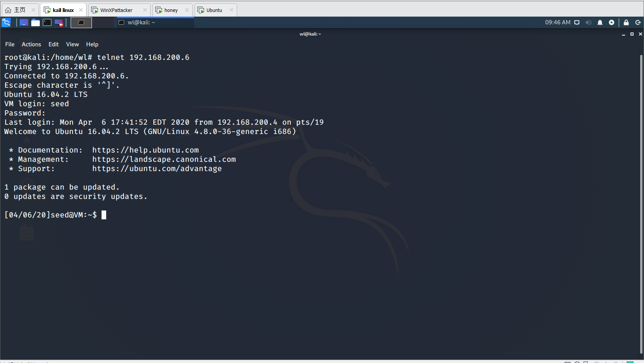The width and height of the screenshot is (644, 363).
Task: Open the Help menu
Action: pos(92,44)
